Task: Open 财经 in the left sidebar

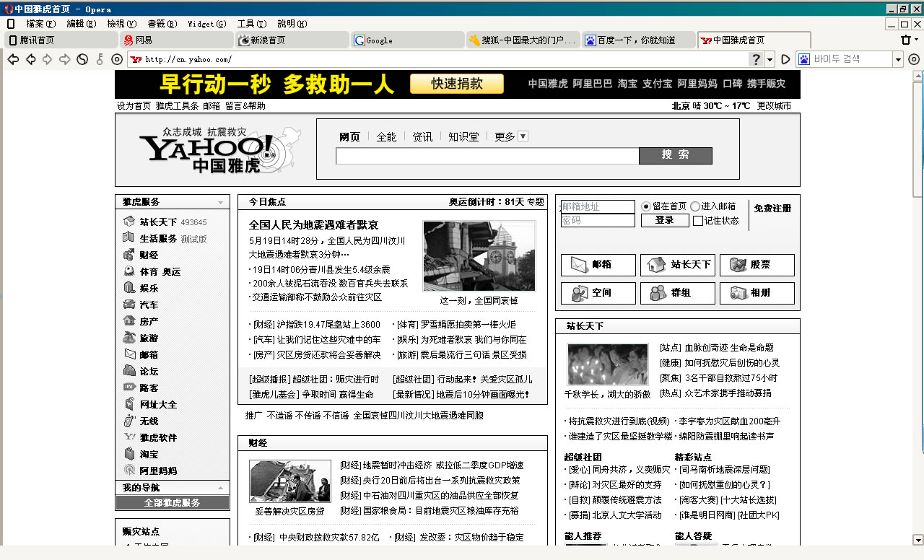Action: [149, 255]
